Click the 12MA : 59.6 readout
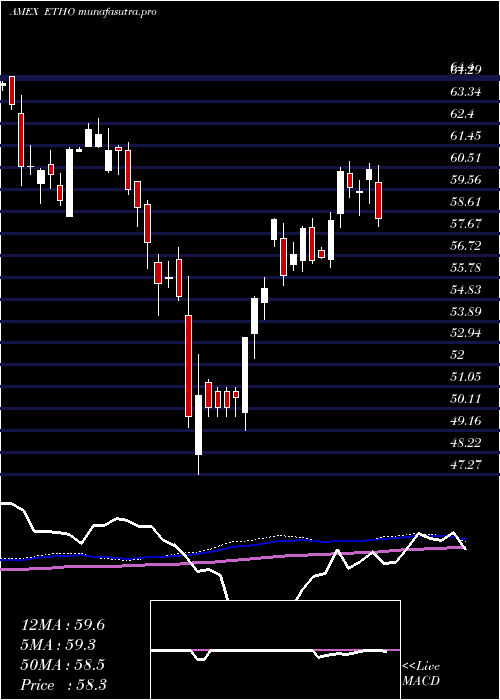Viewport: 500px width, 700px height. 63,625
